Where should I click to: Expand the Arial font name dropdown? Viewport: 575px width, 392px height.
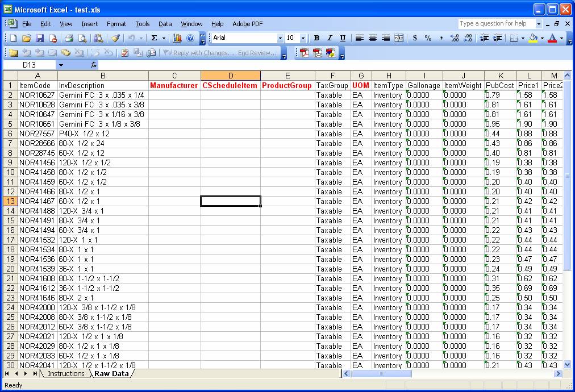[x=280, y=38]
